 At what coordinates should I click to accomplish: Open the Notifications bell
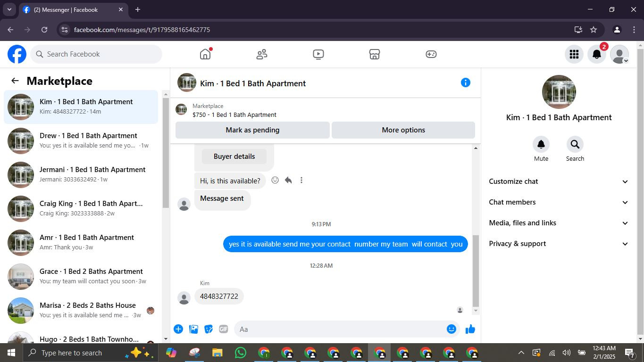click(x=597, y=54)
